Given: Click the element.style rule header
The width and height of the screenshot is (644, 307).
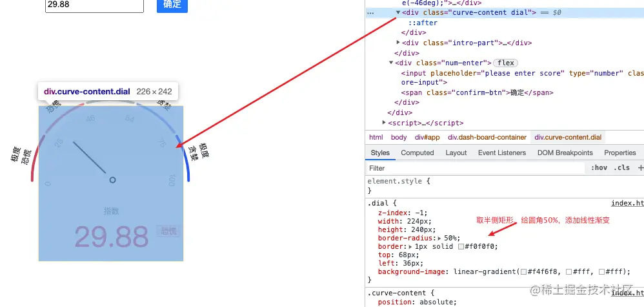Looking at the screenshot, I should [x=398, y=181].
